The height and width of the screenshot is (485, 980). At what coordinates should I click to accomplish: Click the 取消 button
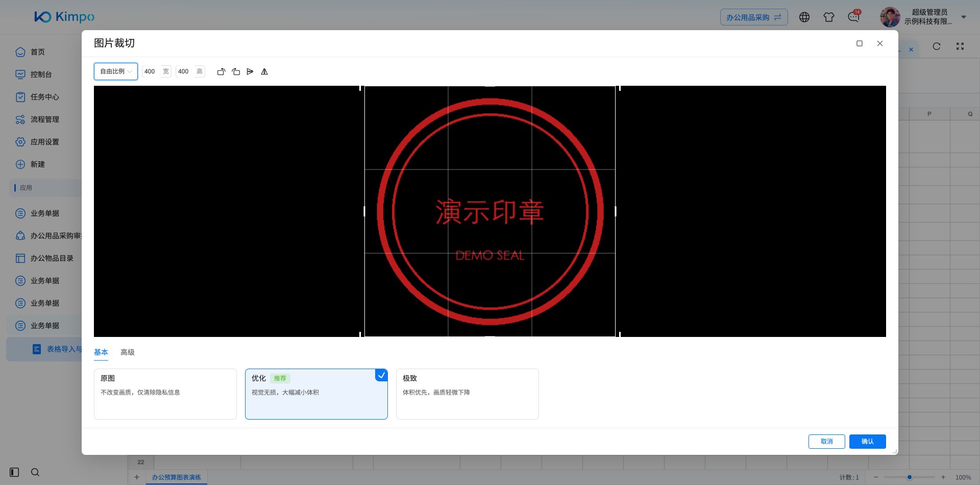[827, 442]
